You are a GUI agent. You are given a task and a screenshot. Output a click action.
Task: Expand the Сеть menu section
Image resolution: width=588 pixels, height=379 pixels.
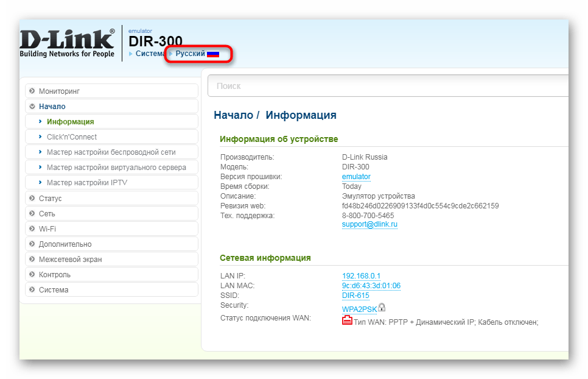coord(112,213)
